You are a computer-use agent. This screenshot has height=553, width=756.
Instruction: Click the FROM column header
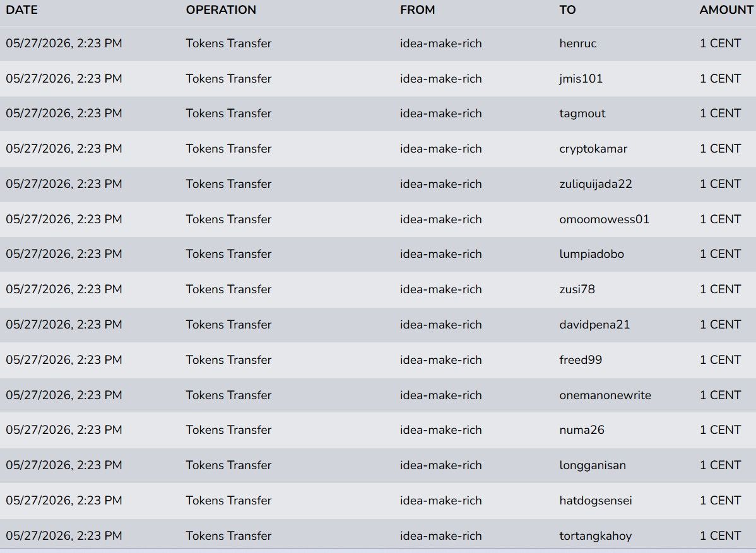coord(418,9)
